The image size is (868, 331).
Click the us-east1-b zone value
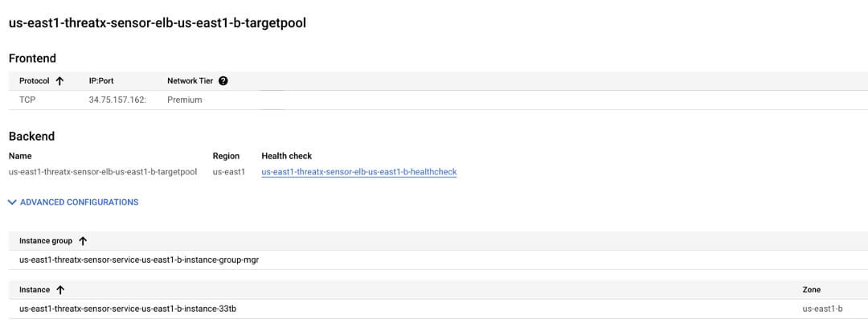point(821,309)
